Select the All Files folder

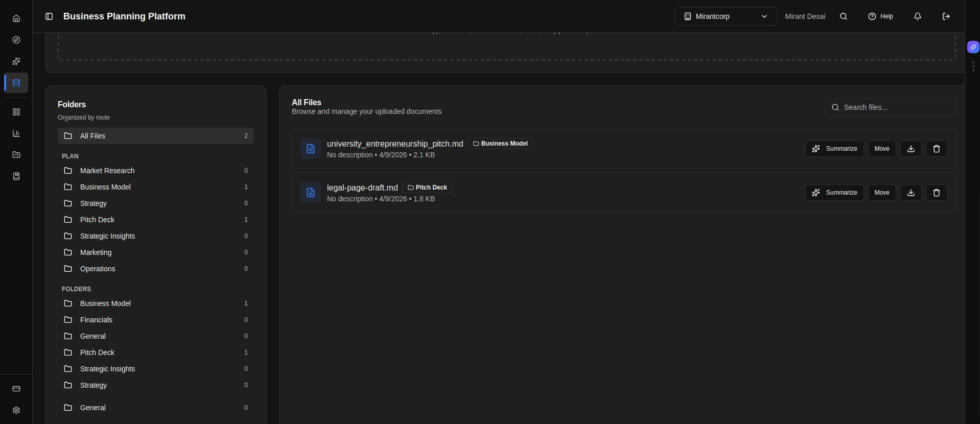(155, 136)
